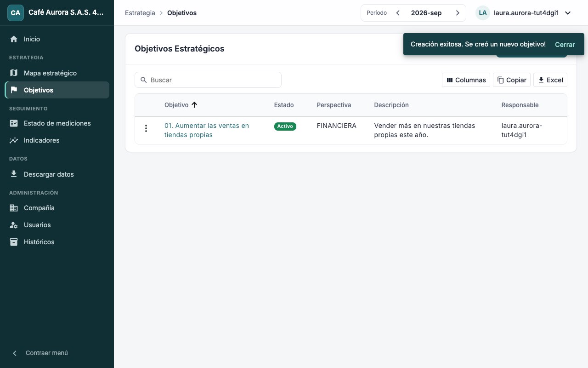Click the laura.aurora-tut4dgi1 cell in the Responsable column
Screen dimensions: 588x368
pyautogui.click(x=522, y=130)
